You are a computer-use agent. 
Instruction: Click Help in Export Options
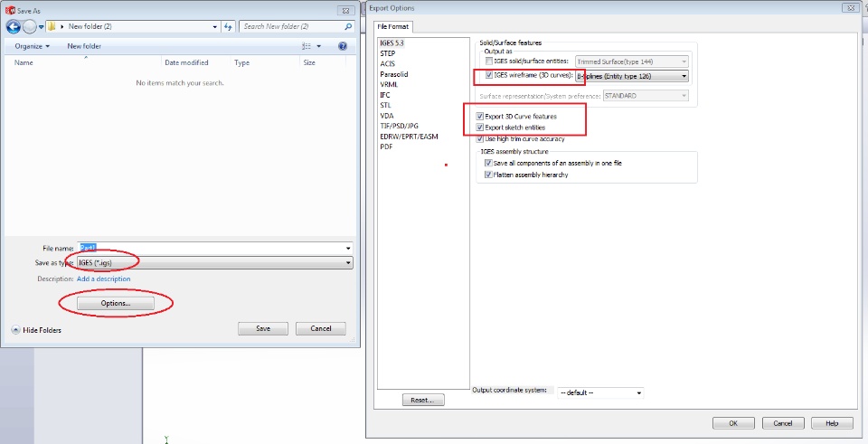[x=832, y=423]
